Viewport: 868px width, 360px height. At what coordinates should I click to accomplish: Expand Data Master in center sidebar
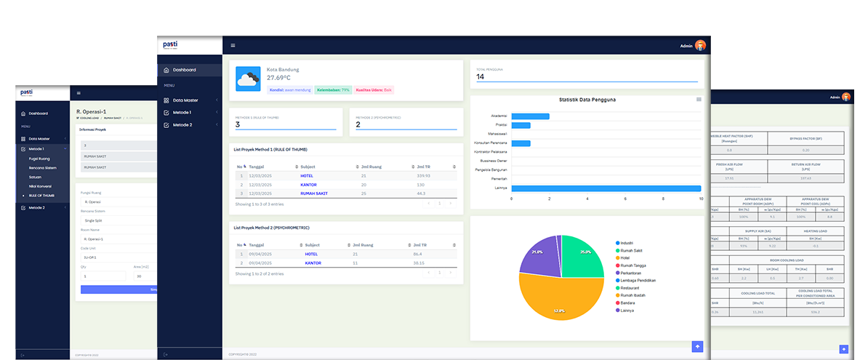point(189,100)
